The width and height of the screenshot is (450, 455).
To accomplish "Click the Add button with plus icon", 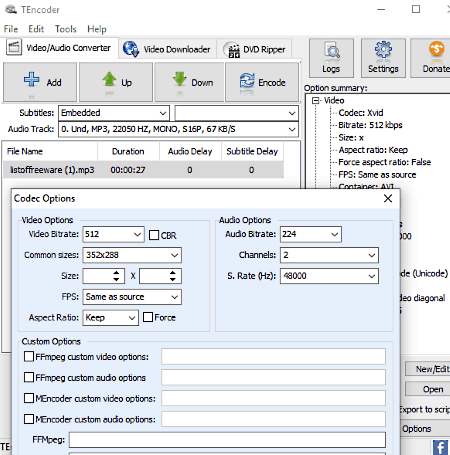I will 40,82.
